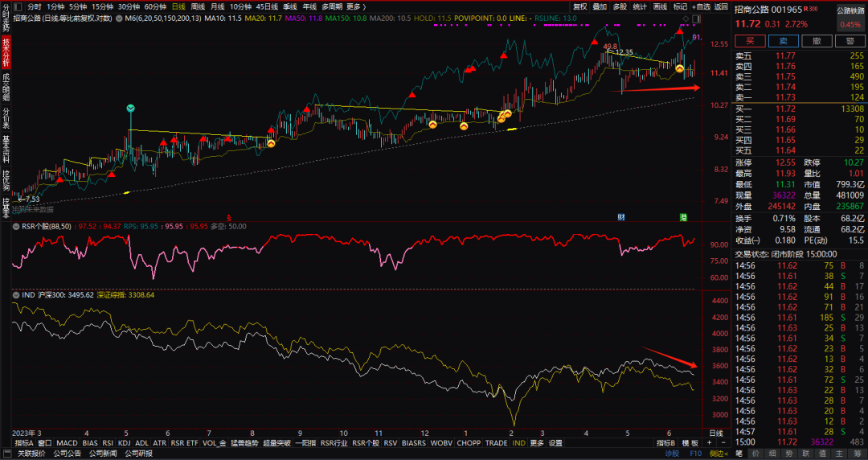Expand 更多 periods menu
This screenshot has width=868, height=460.
click(356, 6)
